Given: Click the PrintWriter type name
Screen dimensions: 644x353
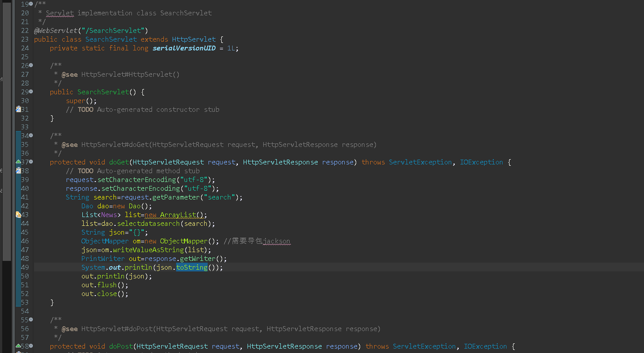Looking at the screenshot, I should [103, 259].
